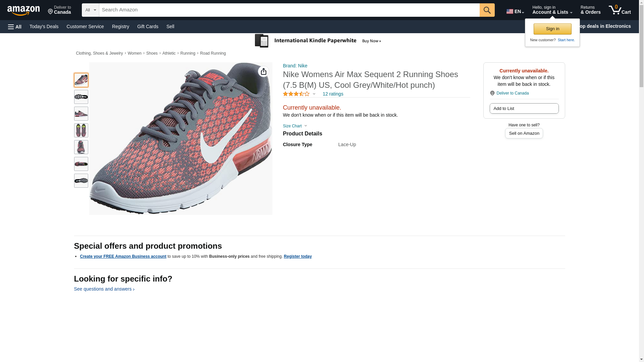Follow the Road Running breadcrumb

pos(213,53)
